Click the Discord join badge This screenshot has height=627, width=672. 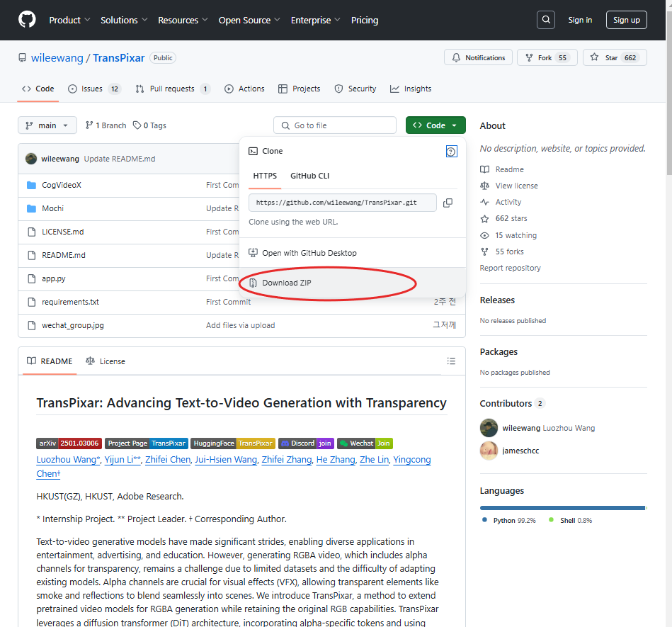(306, 444)
